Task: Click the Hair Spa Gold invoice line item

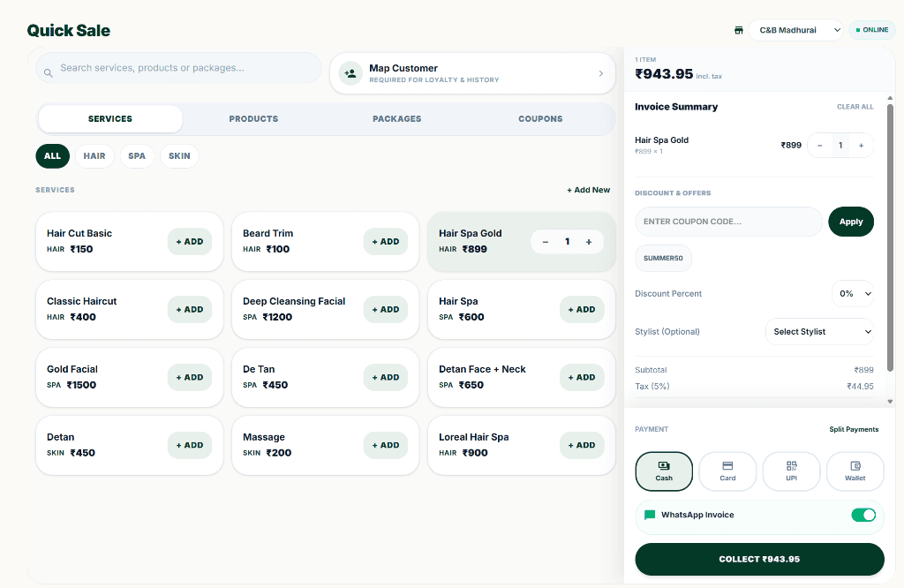Action: [754, 146]
